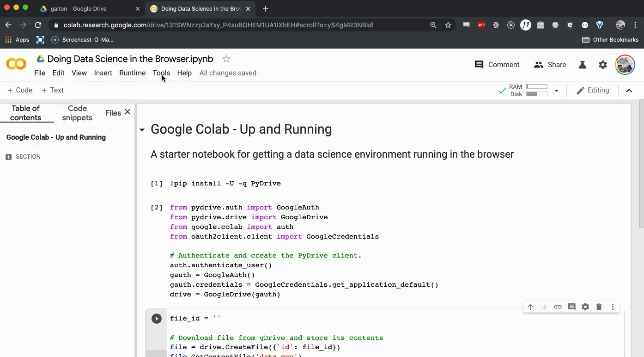This screenshot has height=357, width=644.
Task: Click the Disk usage bar
Action: pos(537,94)
